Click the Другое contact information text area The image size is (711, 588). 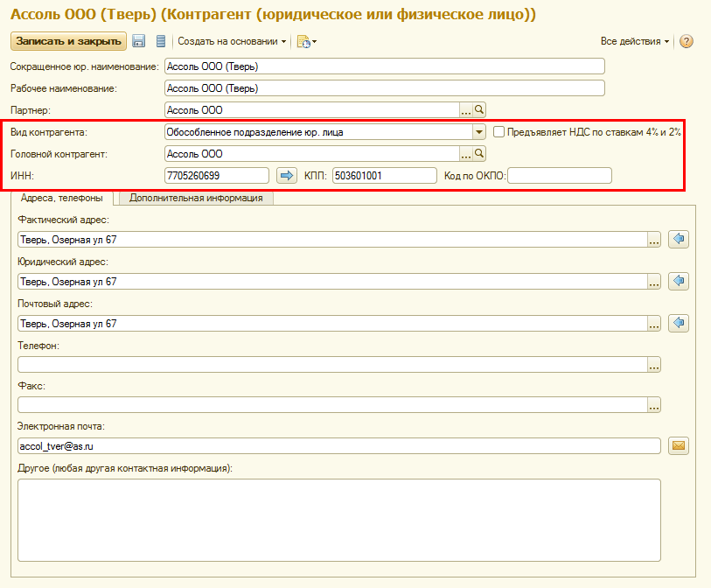coord(339,520)
